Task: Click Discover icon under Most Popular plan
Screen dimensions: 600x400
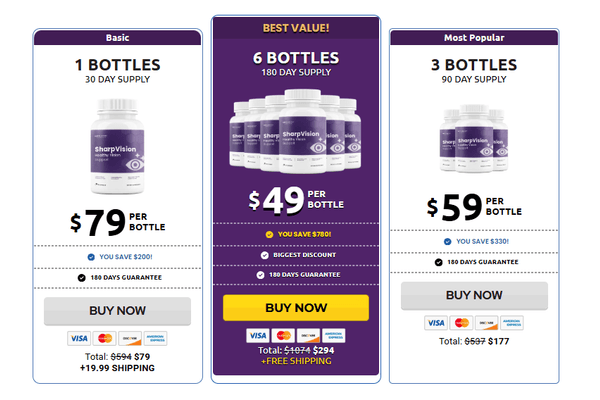Action: point(487,323)
